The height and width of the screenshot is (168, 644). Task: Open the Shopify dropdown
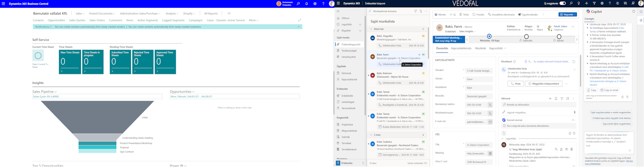pyautogui.click(x=189, y=14)
